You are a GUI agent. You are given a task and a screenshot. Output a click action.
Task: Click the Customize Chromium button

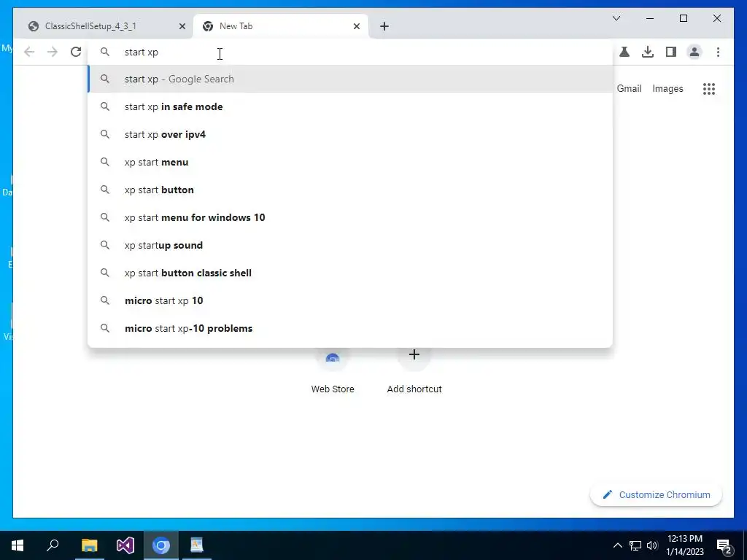click(x=656, y=495)
